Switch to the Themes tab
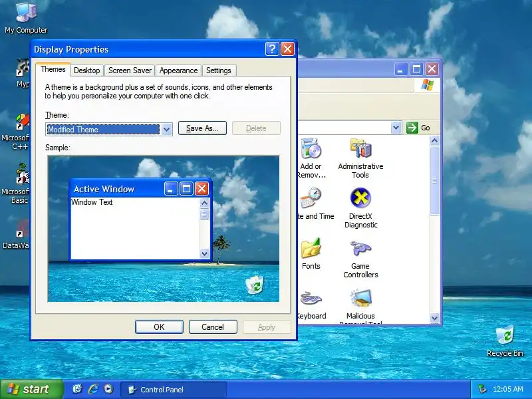The image size is (532, 399). point(53,69)
